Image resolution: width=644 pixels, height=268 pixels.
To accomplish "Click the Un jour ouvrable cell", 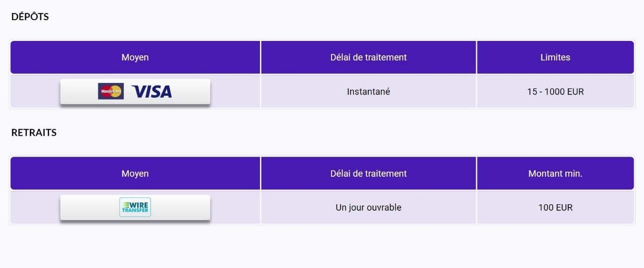I will click(x=369, y=208).
